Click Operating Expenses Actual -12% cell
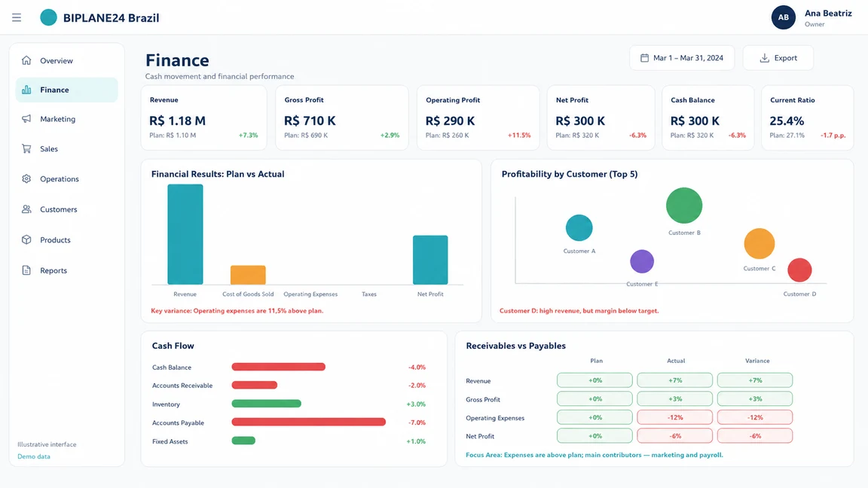Viewport: 868px width, 488px height. pyautogui.click(x=675, y=417)
